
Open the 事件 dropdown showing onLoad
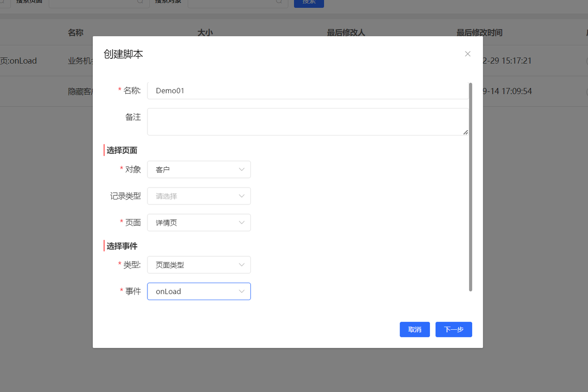(198, 291)
